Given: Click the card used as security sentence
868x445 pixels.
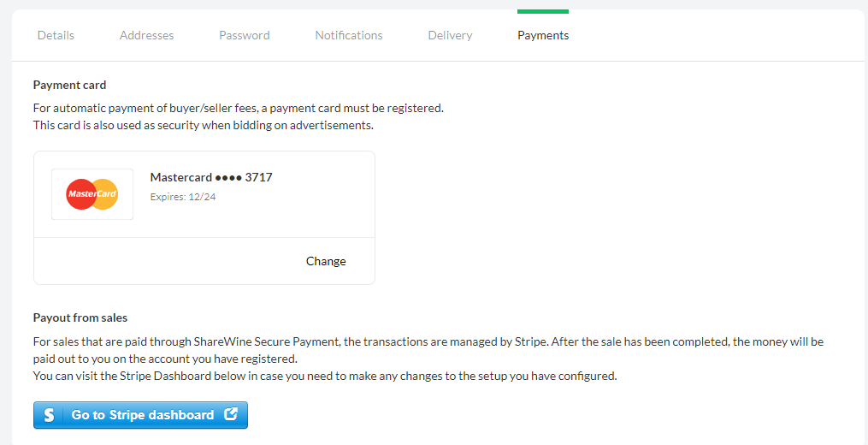Looking at the screenshot, I should point(204,125).
